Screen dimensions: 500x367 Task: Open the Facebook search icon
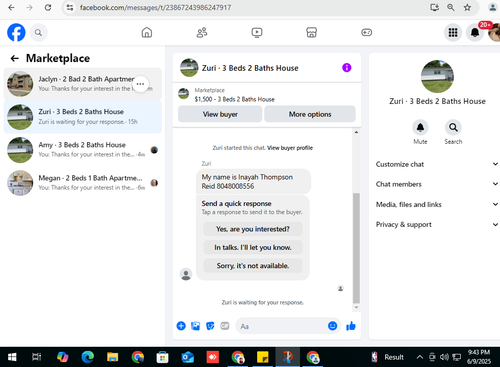click(39, 33)
